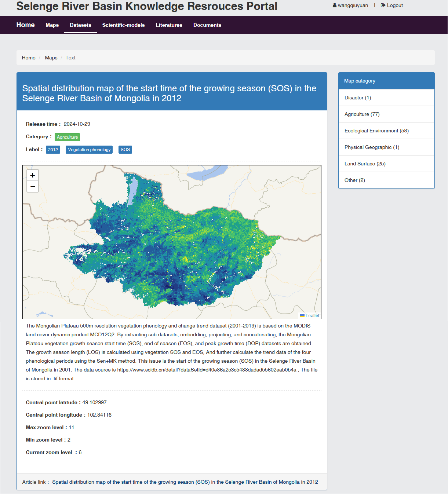Open the Documents navigation tab
Screen dimensions: 448x494
point(207,25)
